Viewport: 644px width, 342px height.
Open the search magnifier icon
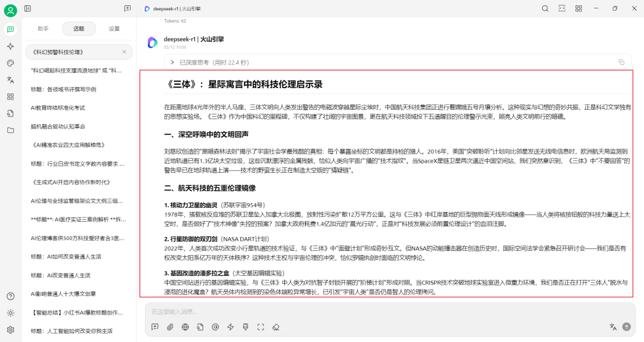point(545,8)
